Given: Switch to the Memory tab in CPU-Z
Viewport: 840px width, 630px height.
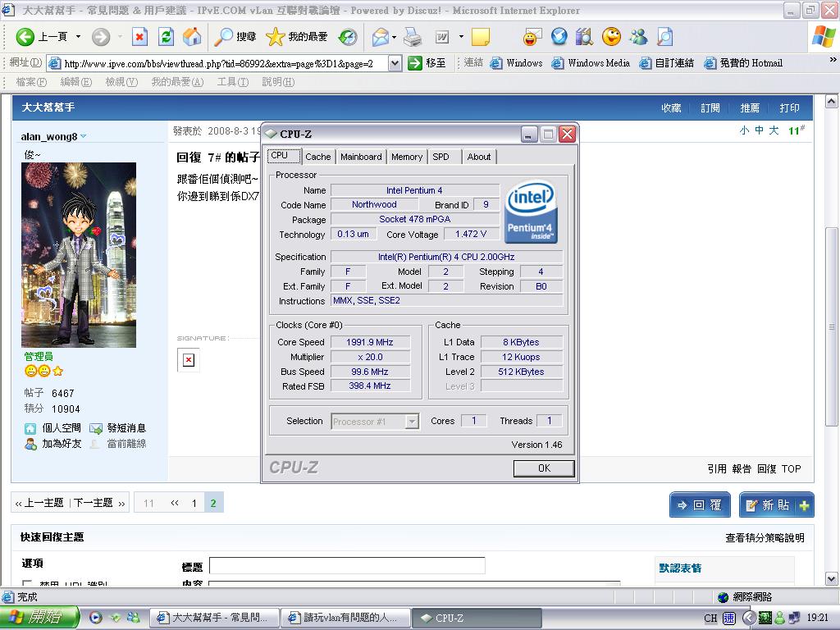Looking at the screenshot, I should (x=406, y=157).
